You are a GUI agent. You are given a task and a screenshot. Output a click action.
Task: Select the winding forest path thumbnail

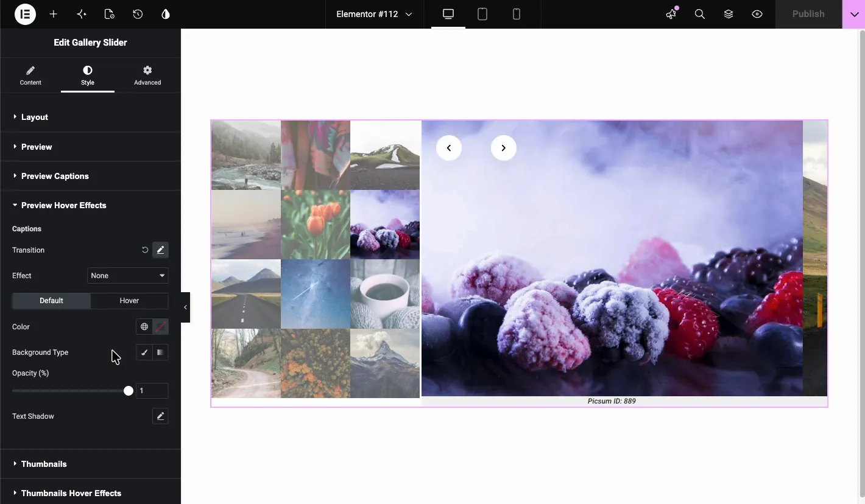(246, 363)
